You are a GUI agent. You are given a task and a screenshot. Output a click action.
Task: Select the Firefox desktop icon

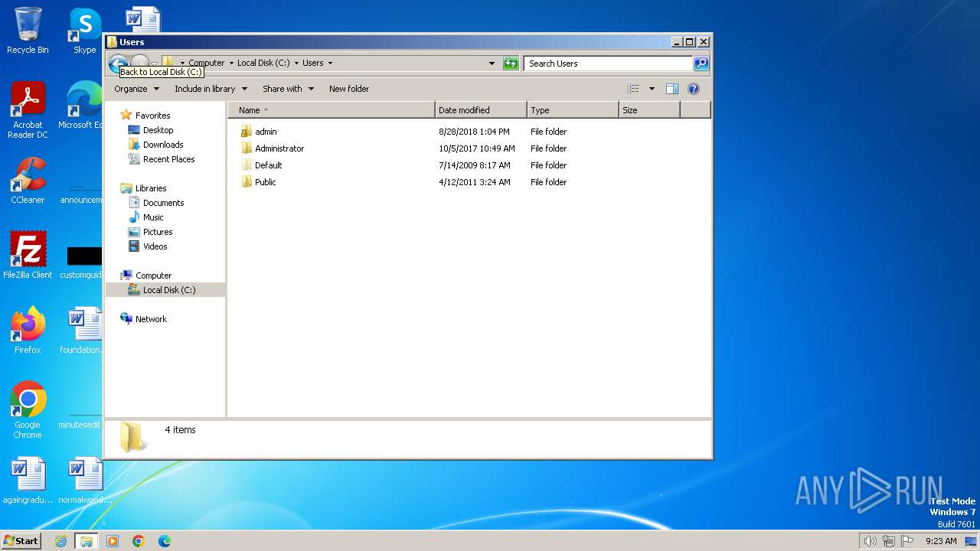pos(28,330)
